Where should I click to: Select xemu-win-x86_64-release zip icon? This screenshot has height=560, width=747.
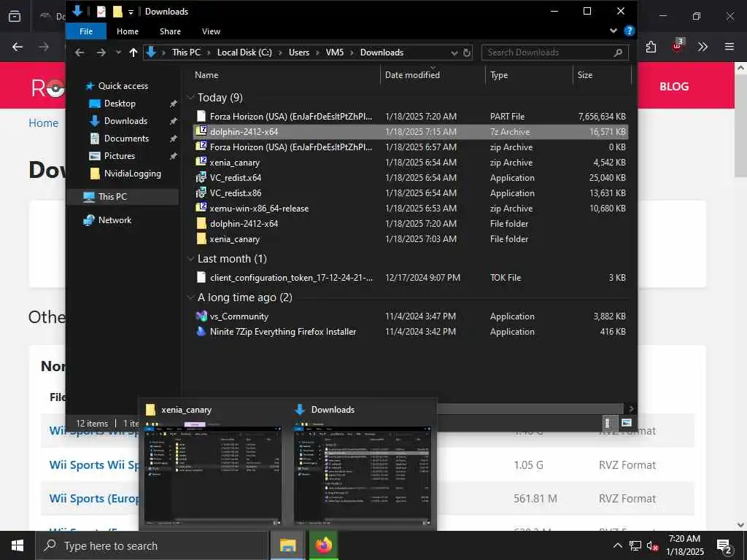coord(201,208)
